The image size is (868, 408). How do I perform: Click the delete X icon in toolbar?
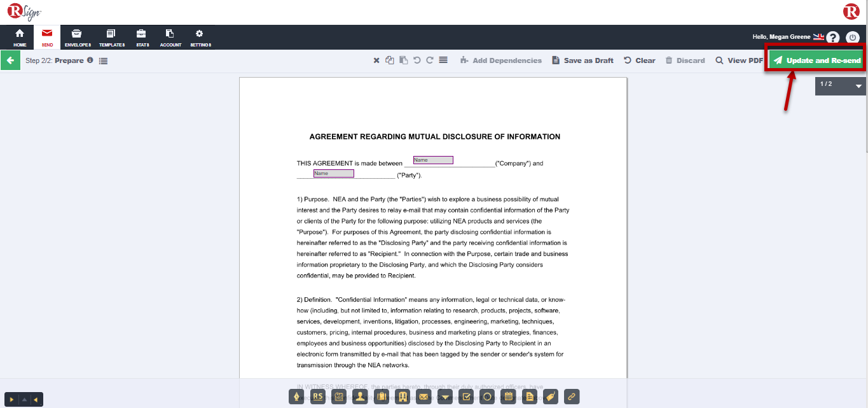[376, 60]
